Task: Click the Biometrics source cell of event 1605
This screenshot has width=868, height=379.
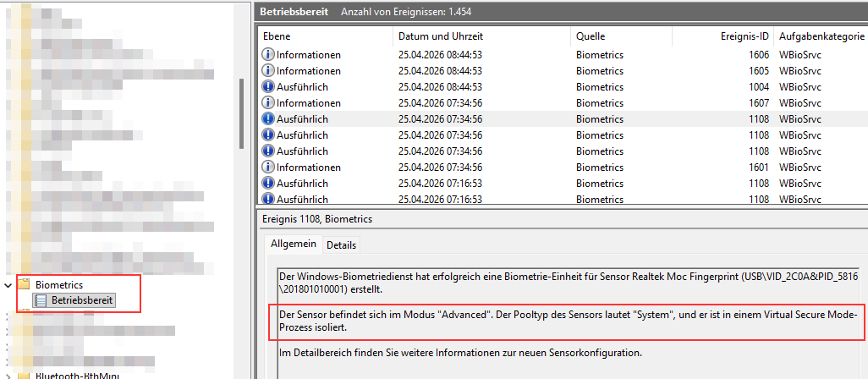Action: 600,71
